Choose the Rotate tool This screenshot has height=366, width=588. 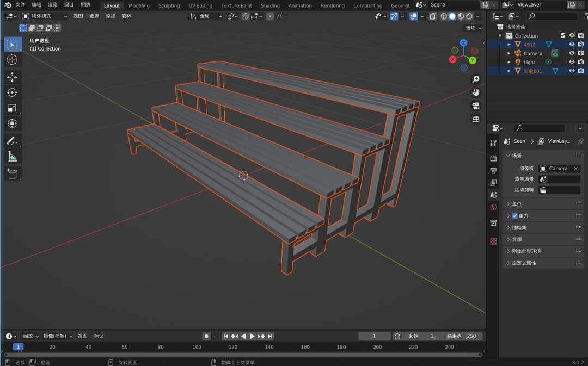13,92
